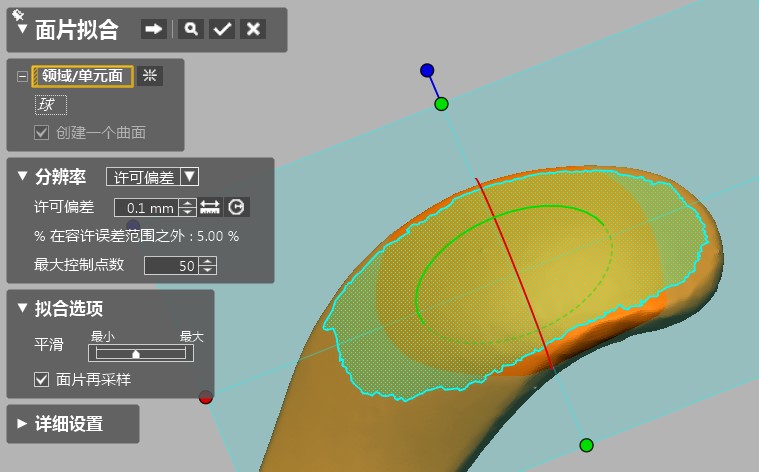Screen dimensions: 759x472
Task: Collapse the 领域/单元面 tree box
Action: coord(22,77)
